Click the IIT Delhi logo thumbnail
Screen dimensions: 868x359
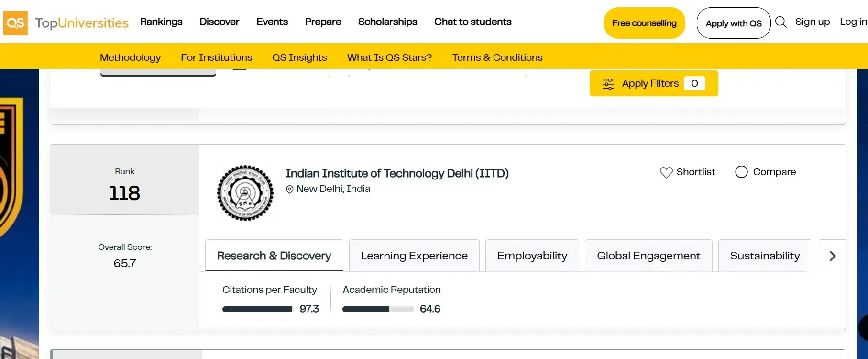[x=245, y=193]
